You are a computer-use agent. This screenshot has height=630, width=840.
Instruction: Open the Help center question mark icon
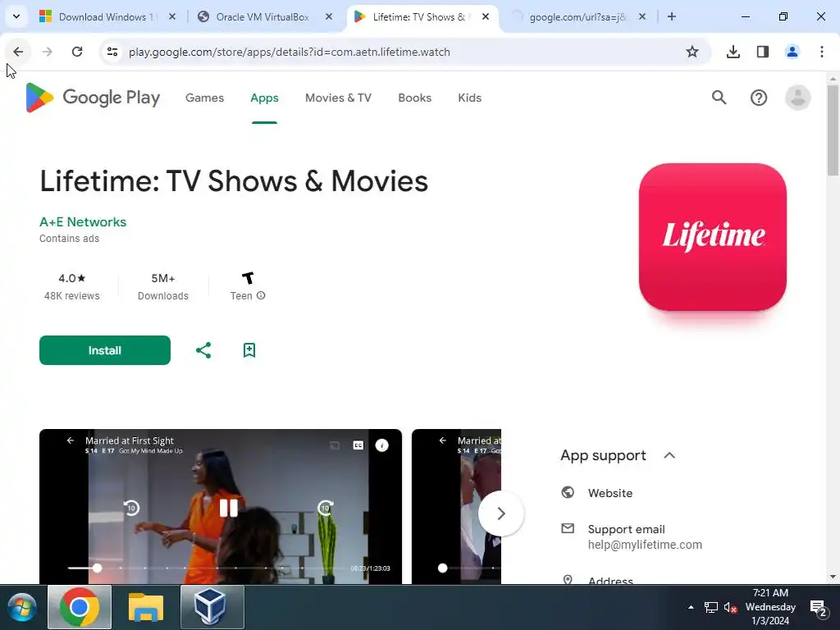[759, 98]
